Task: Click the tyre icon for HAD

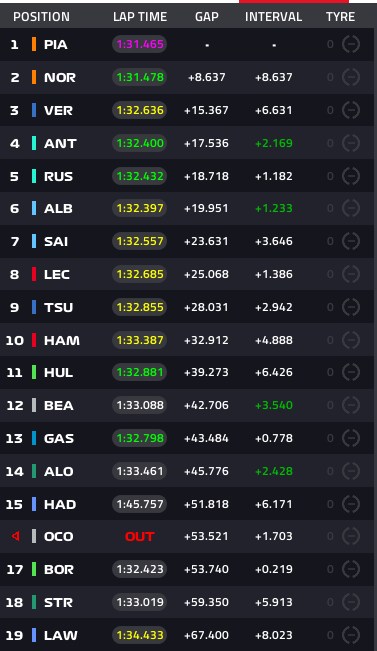Action: (350, 504)
